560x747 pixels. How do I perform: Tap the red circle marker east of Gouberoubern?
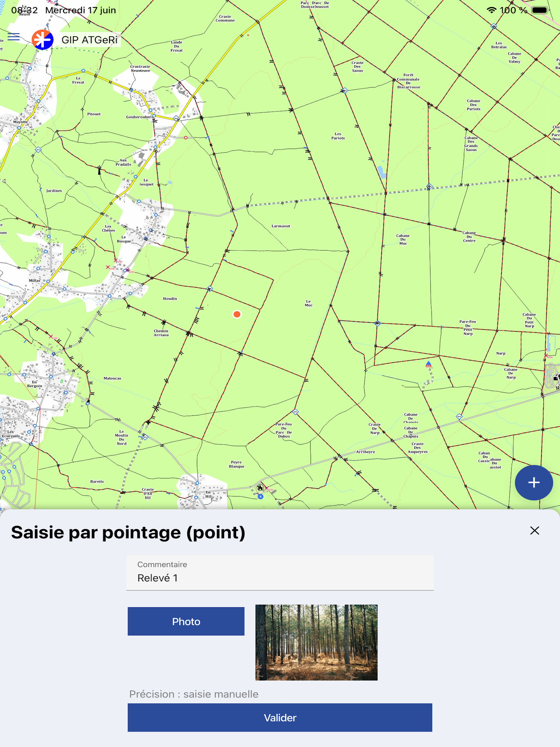click(186, 137)
